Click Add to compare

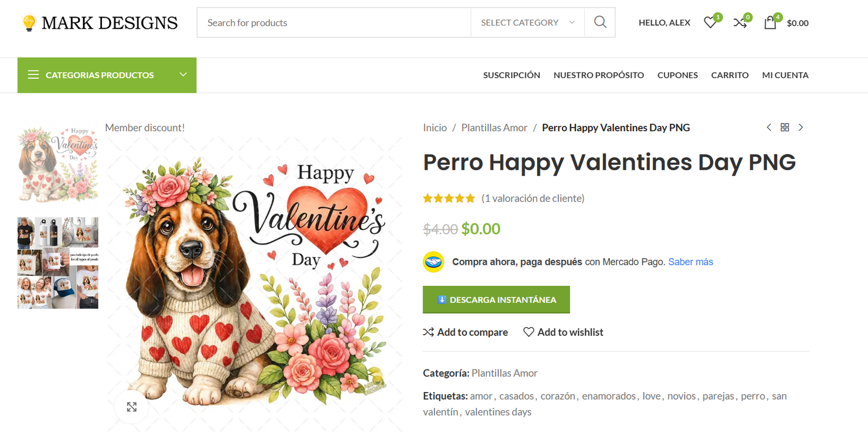tap(465, 332)
